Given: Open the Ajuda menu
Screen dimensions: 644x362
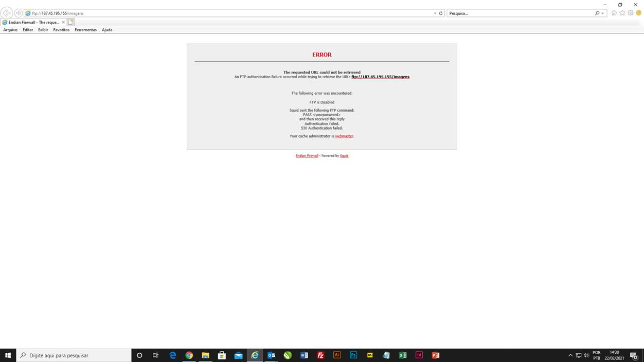Looking at the screenshot, I should coord(107,30).
